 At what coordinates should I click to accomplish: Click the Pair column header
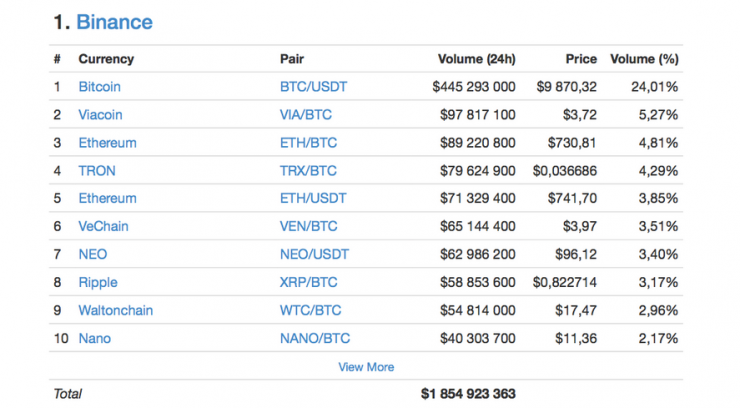[292, 59]
